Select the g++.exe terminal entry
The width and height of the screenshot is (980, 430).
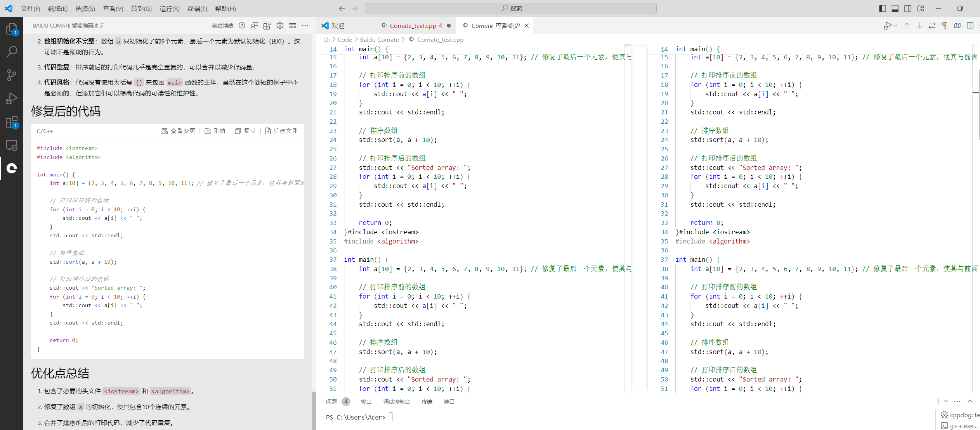click(x=960, y=426)
